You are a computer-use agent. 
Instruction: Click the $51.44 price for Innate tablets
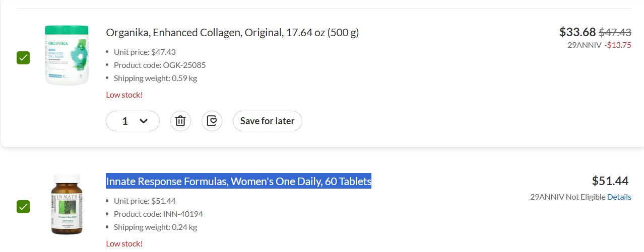[x=610, y=181]
